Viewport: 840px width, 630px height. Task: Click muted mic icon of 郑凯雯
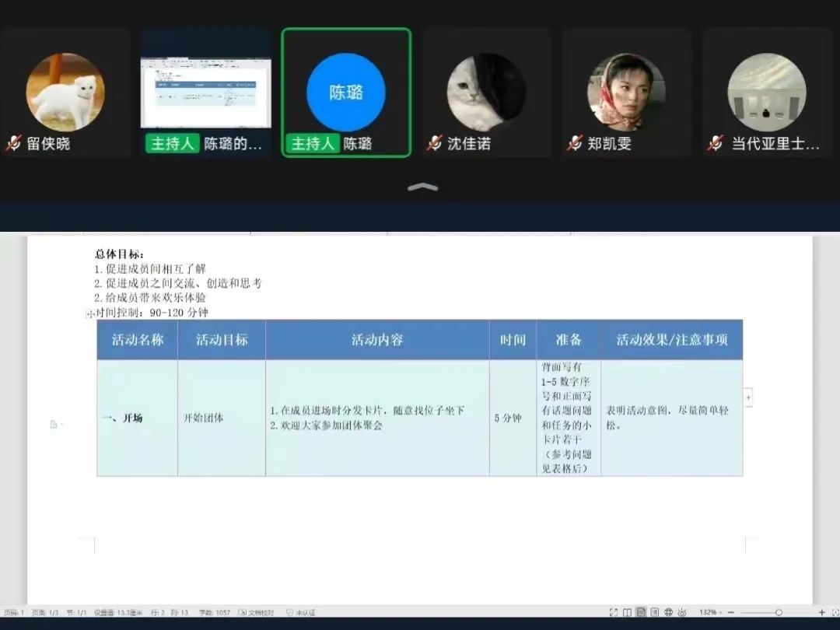pos(575,144)
